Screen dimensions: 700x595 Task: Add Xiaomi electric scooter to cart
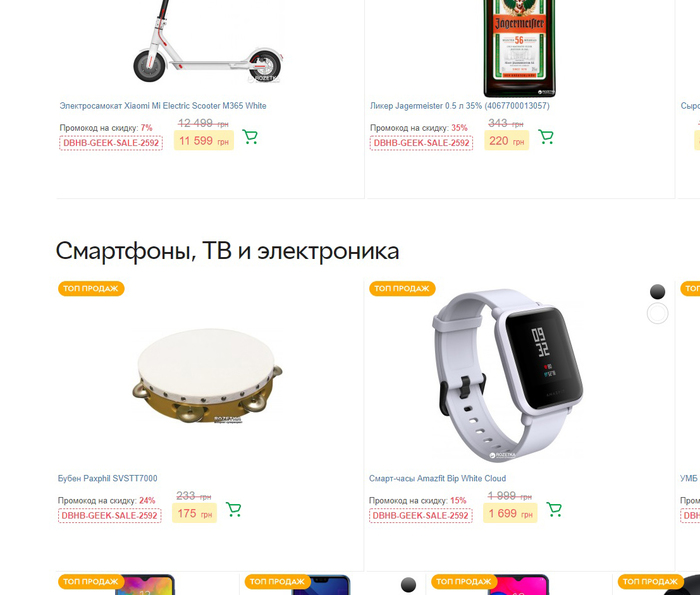click(x=250, y=137)
